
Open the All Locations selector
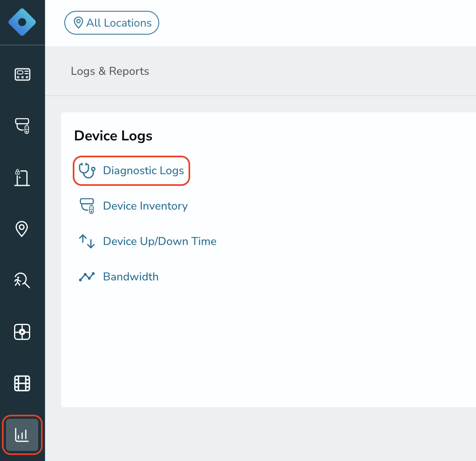(x=112, y=23)
